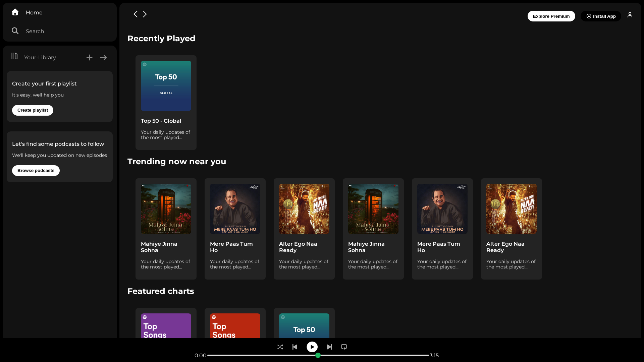
Task: Expand library with the right arrow icon
Action: tap(103, 58)
